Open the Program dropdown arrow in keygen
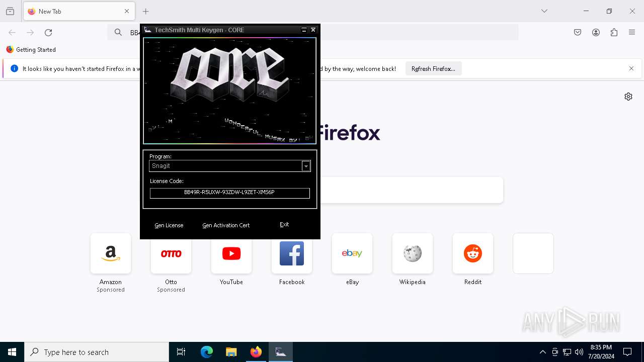The image size is (644, 362). pyautogui.click(x=306, y=166)
